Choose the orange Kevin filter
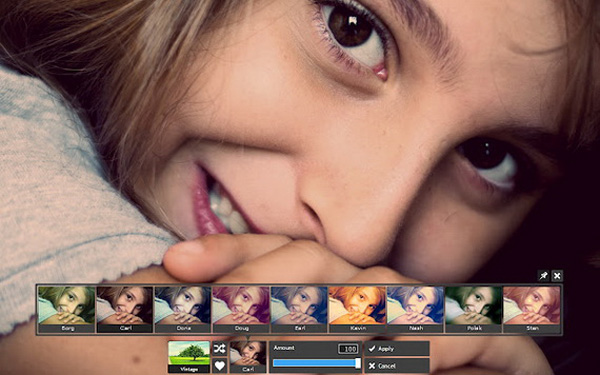The image size is (600, 375). pos(357,309)
